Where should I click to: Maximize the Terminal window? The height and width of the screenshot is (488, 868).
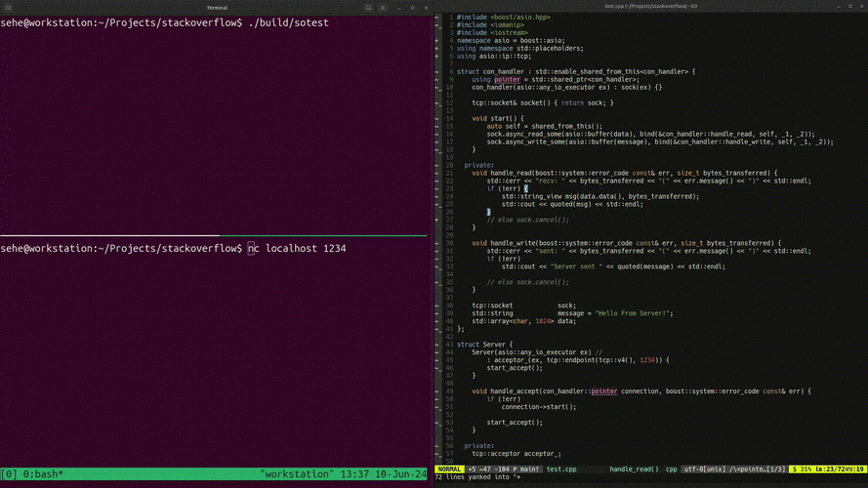pos(412,8)
